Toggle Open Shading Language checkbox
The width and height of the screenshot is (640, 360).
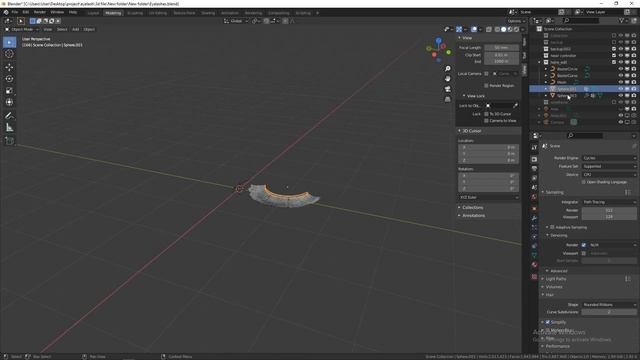(584, 182)
